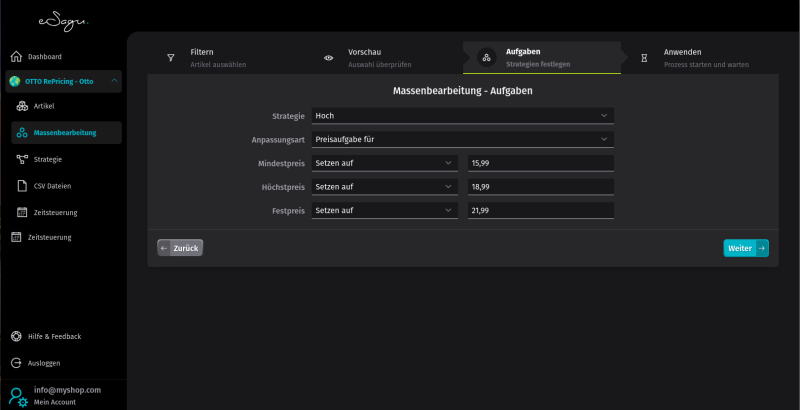Open the Strategie dropdown showing Hoch
This screenshot has width=800, height=410.
462,116
